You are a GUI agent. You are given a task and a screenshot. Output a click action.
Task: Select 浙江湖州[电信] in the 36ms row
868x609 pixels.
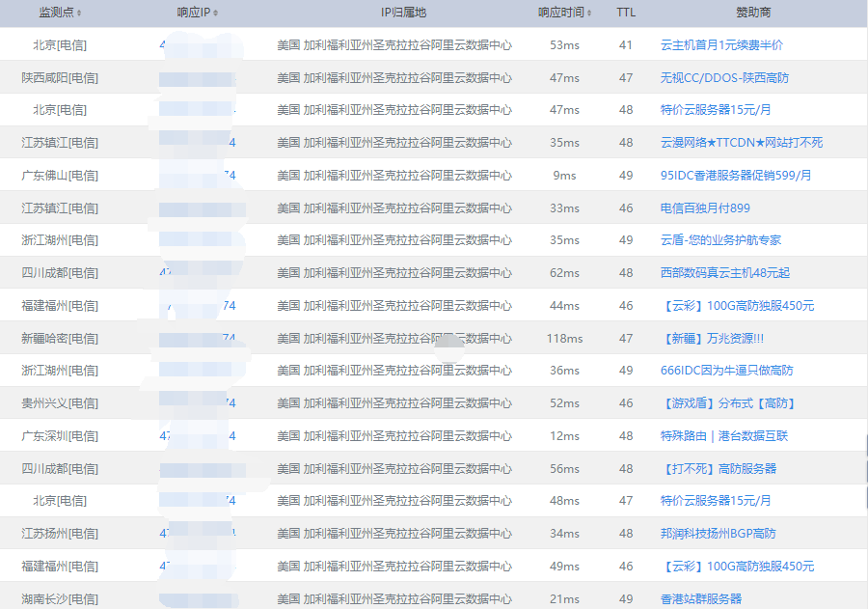(60, 371)
